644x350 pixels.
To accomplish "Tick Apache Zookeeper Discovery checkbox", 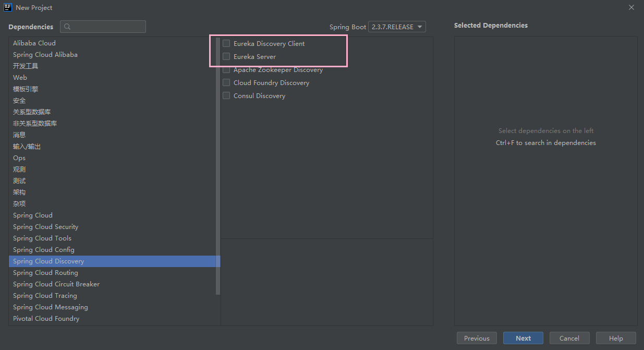I will tap(226, 70).
